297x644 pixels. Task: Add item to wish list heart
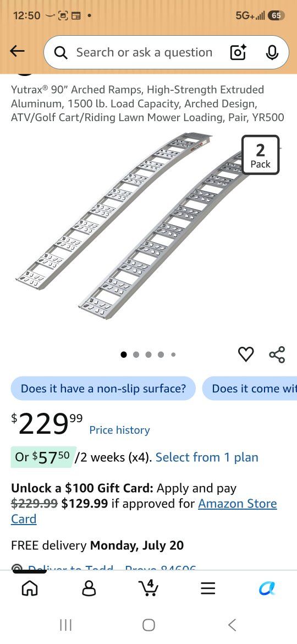[246, 354]
